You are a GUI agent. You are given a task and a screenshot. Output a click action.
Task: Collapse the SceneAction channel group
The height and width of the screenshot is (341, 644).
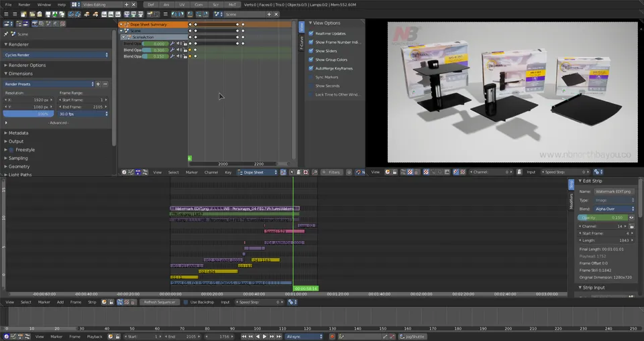point(123,38)
